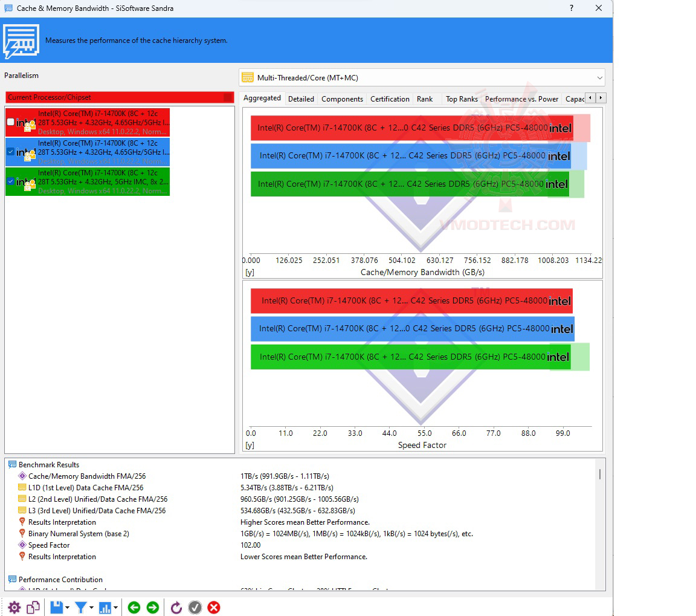Image resolution: width=696 pixels, height=616 pixels.
Task: Open benchmark options gear icon
Action: click(x=14, y=607)
